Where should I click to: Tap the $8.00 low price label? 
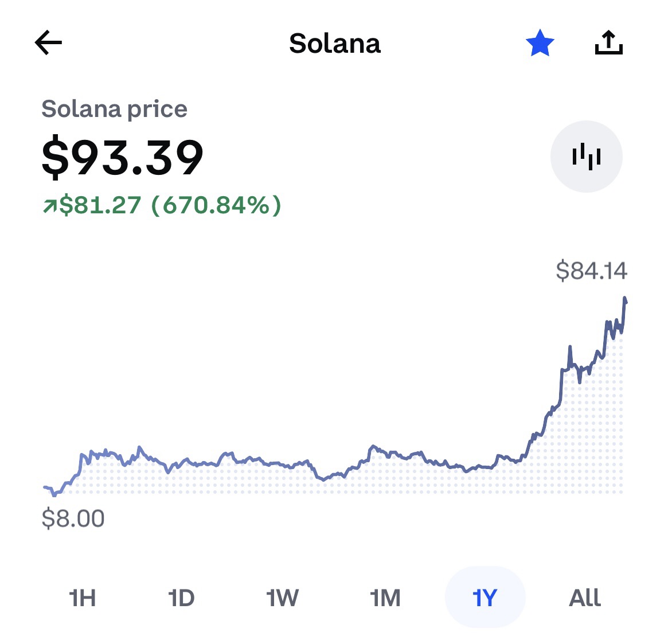pos(73,518)
